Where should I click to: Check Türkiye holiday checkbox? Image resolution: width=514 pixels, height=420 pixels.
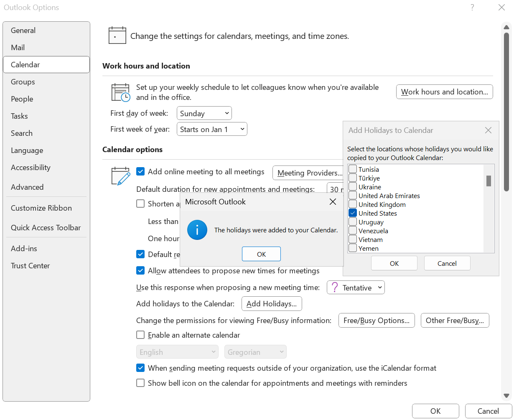point(353,178)
